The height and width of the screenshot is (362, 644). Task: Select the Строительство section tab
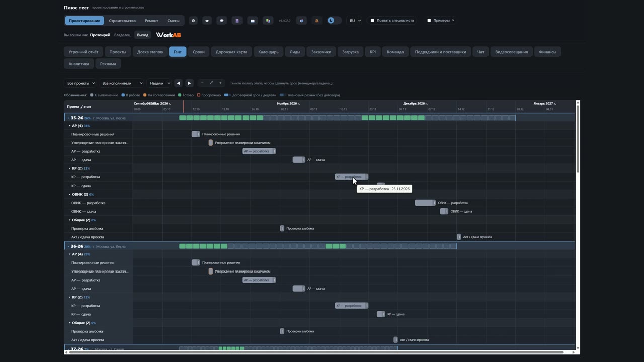tap(122, 21)
